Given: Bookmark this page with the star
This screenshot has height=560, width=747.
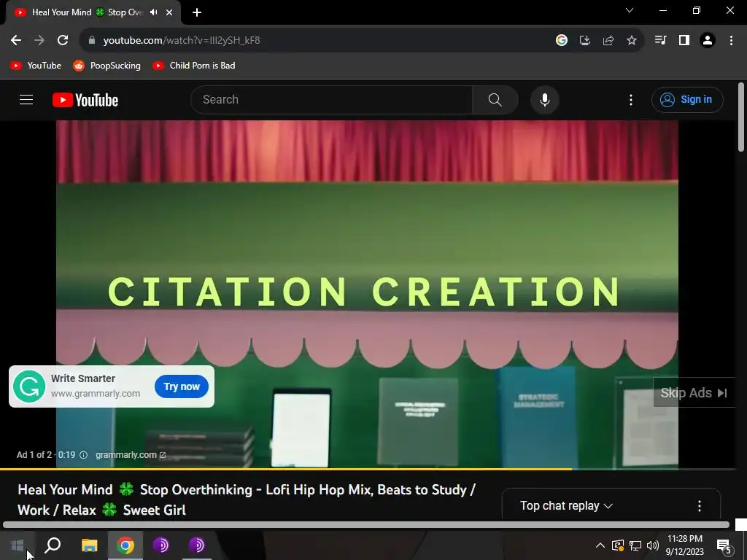Looking at the screenshot, I should (632, 41).
